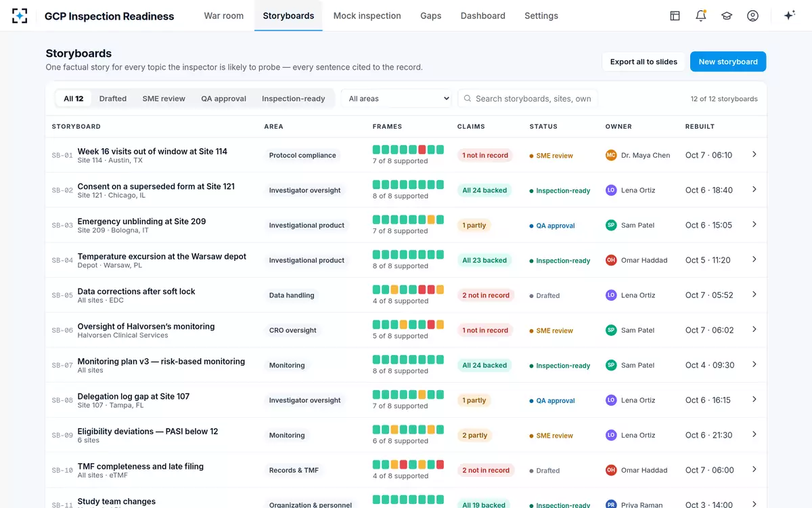Switch to Mock inspection tab
The width and height of the screenshot is (812, 508).
pos(367,16)
